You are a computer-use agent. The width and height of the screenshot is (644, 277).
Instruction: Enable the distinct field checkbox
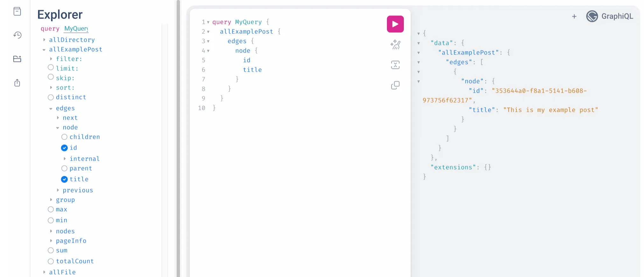(51, 97)
